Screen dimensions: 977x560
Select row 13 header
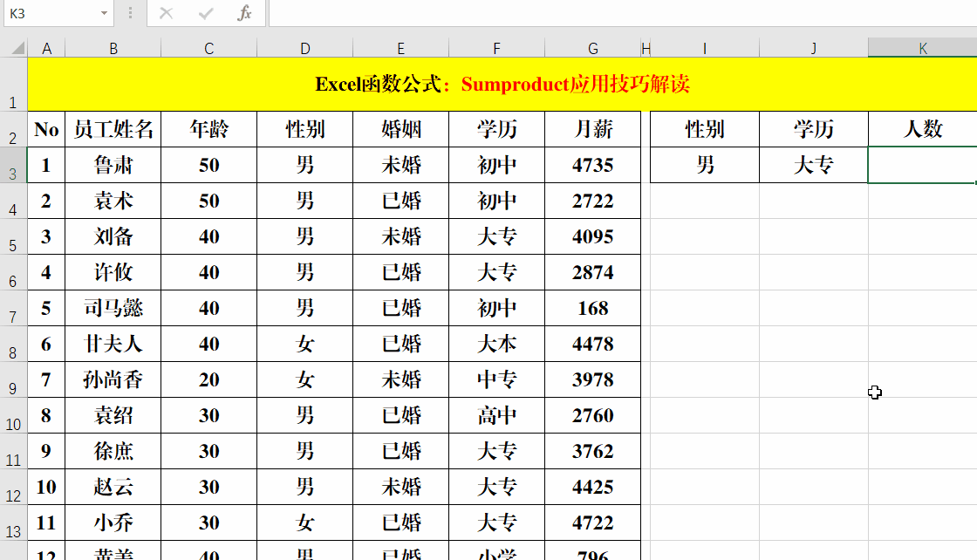(13, 522)
